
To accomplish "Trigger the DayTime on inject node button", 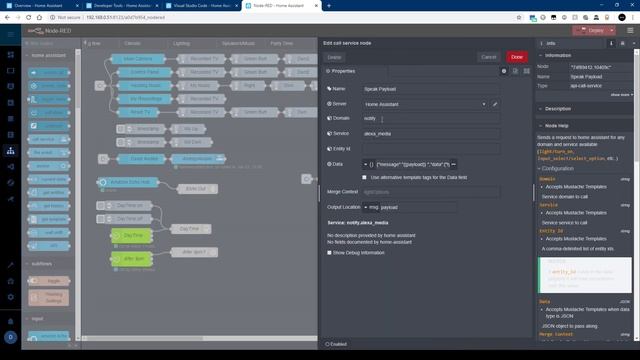I will click(x=100, y=206).
